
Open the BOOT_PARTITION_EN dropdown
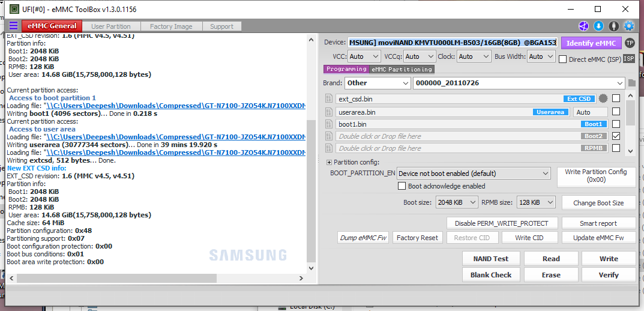pyautogui.click(x=474, y=174)
